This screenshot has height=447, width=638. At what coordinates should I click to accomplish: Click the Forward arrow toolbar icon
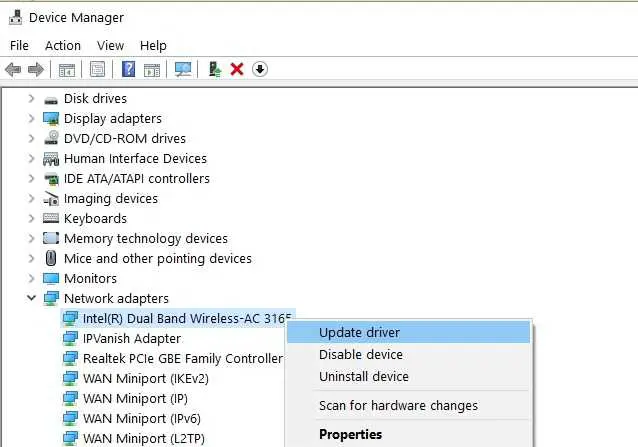click(36, 70)
